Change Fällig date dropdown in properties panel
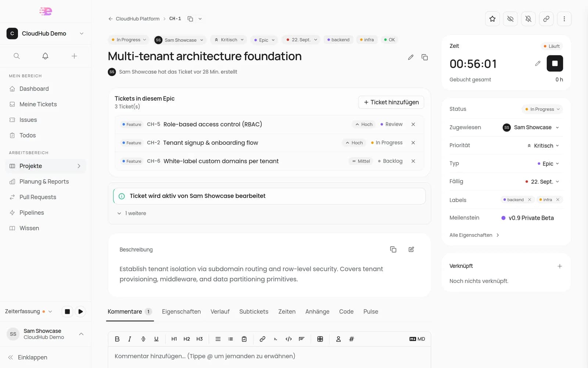Image resolution: width=588 pixels, height=368 pixels. [x=542, y=181]
